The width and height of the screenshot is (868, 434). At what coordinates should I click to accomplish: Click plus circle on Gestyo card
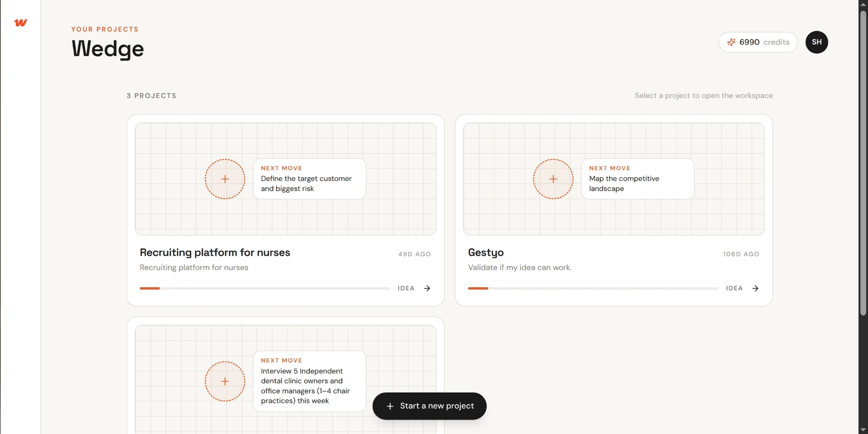(553, 179)
